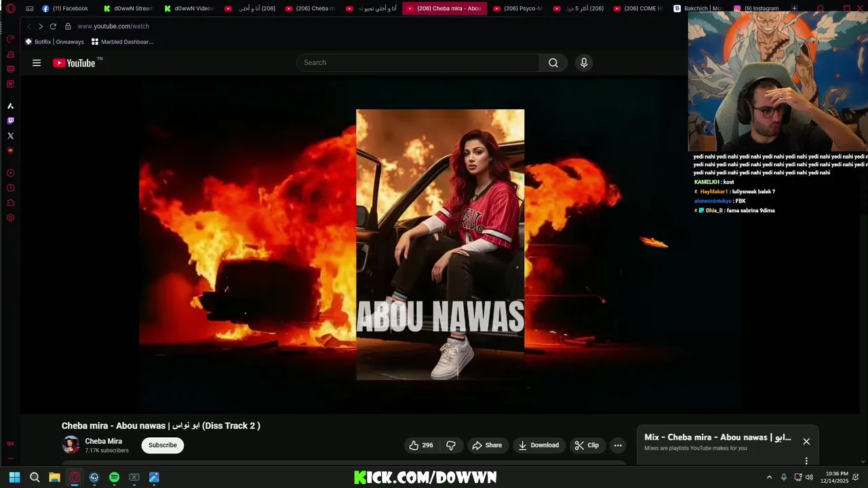The width and height of the screenshot is (868, 488).
Task: Open the Marbled Dashboard bookmark
Action: [x=122, y=42]
